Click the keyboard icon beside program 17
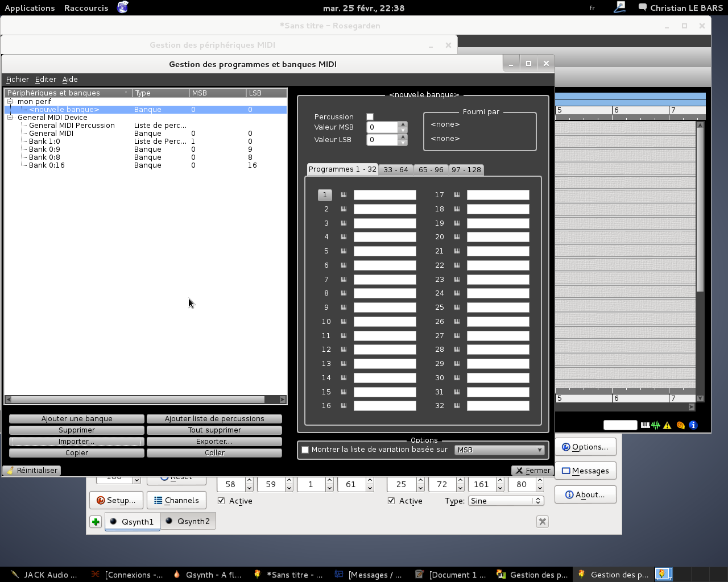This screenshot has height=582, width=728. point(457,195)
